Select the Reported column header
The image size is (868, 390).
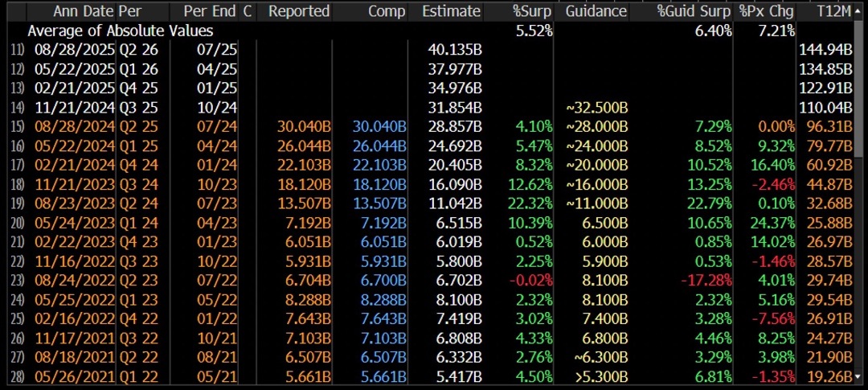click(x=299, y=11)
